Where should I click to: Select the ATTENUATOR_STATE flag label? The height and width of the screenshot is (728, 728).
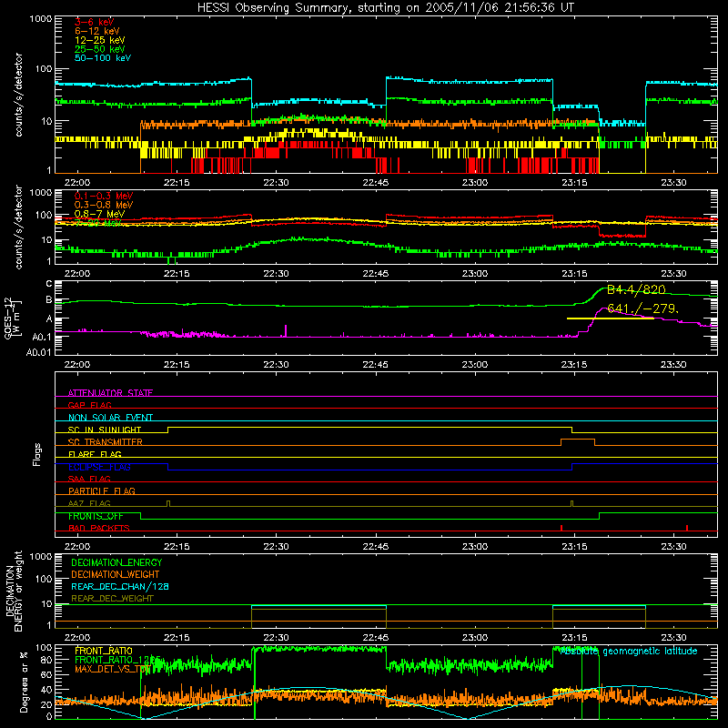click(110, 393)
